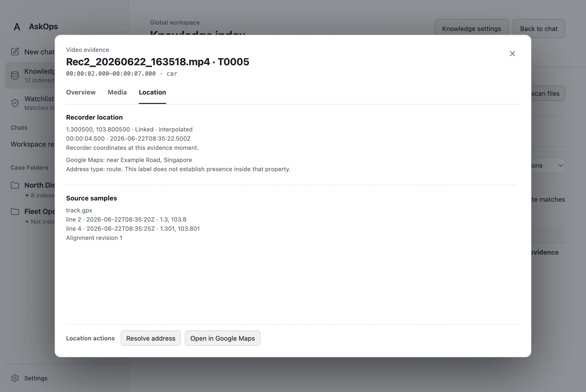Click the Google Maps near Example Road label

(129, 160)
